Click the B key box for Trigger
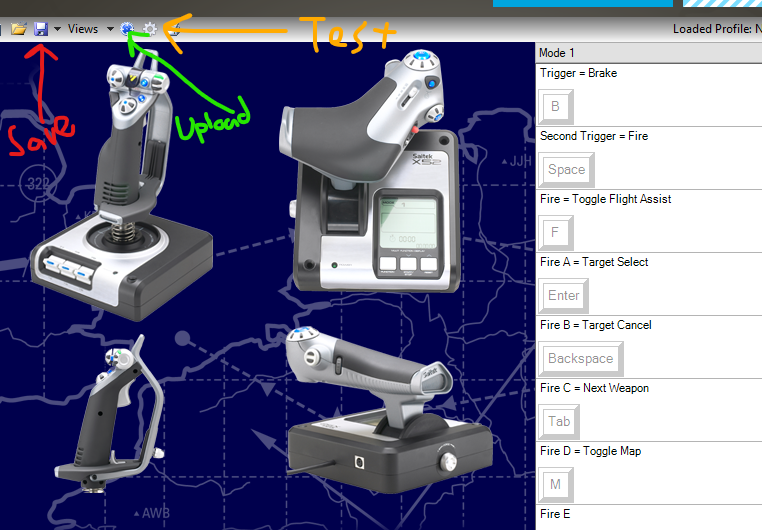762x530 pixels. point(555,107)
